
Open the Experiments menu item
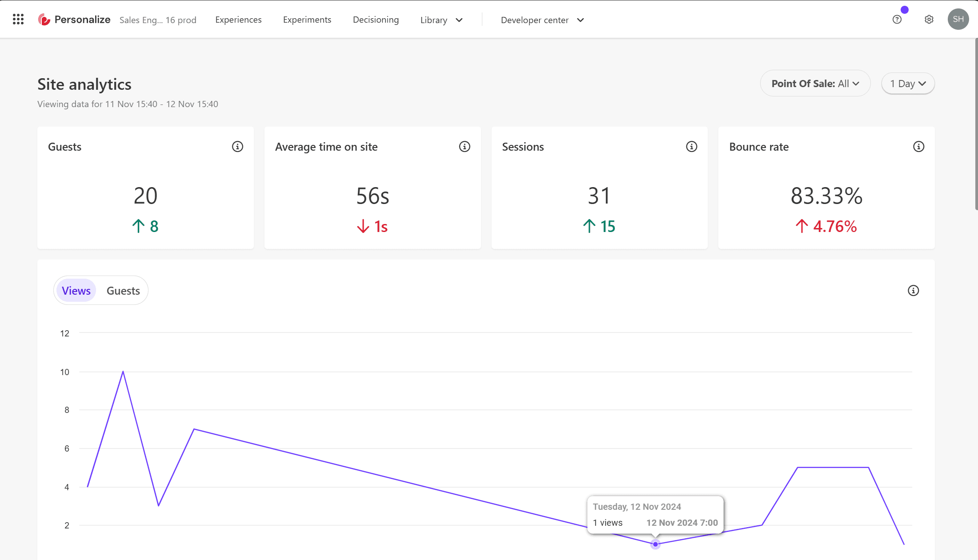click(307, 20)
